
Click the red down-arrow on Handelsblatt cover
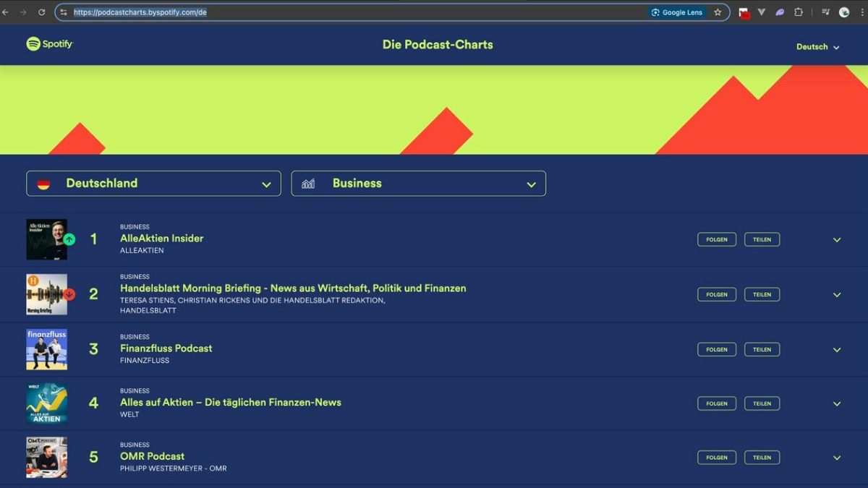pos(69,294)
